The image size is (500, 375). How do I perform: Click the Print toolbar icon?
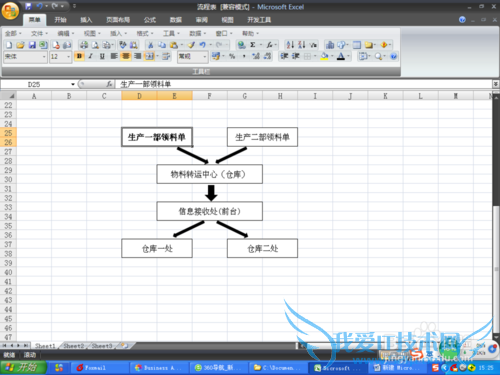pos(84,45)
